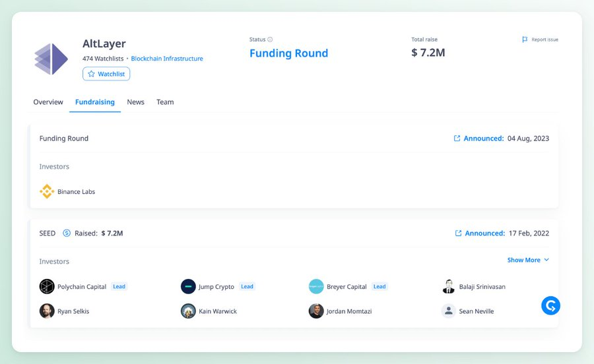This screenshot has height=364, width=594.
Task: Switch to the Overview tab
Action: point(48,102)
